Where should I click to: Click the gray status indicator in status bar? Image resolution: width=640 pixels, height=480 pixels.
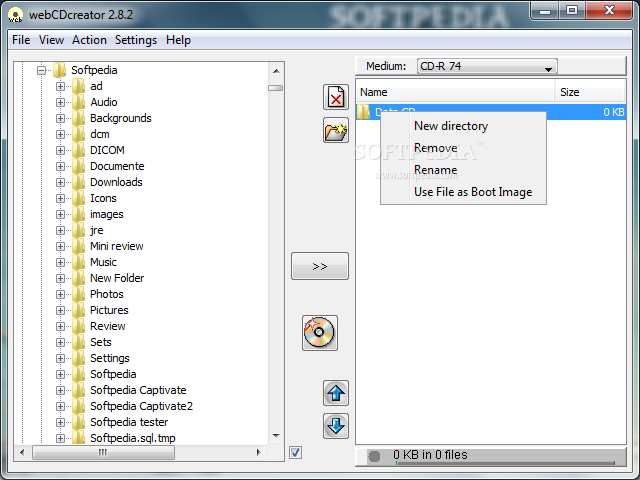pyautogui.click(x=374, y=456)
